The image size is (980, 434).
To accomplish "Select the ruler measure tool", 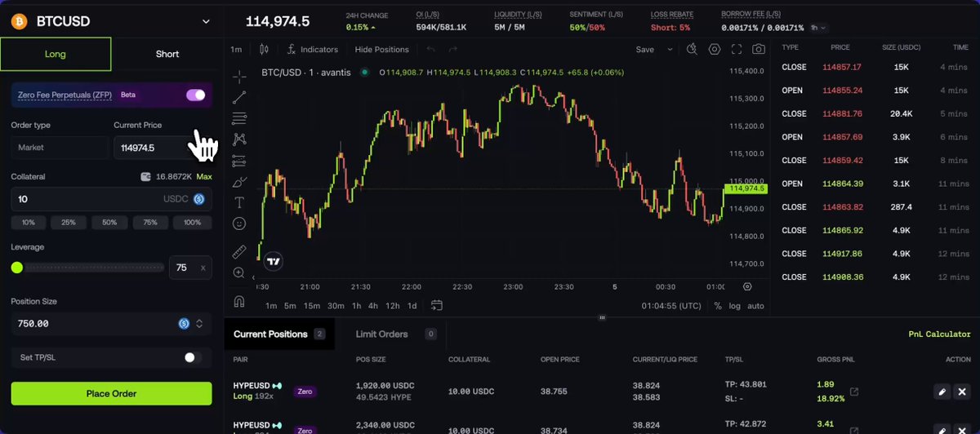I will 239,251.
